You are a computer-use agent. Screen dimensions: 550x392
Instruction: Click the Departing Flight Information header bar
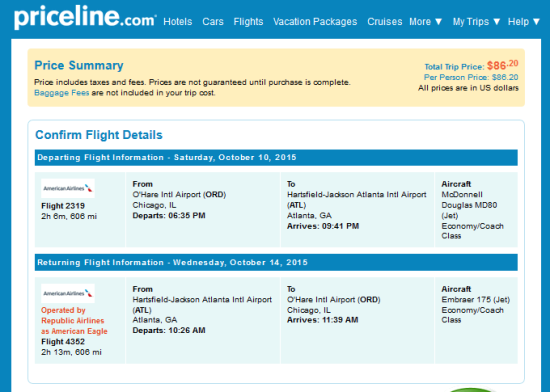[x=276, y=157]
